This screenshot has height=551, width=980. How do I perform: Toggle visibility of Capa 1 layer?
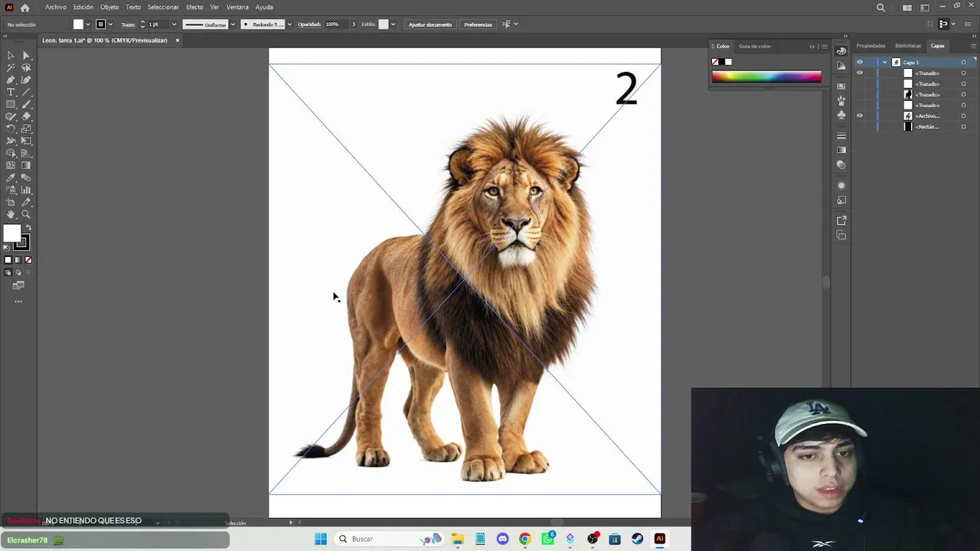pos(860,62)
